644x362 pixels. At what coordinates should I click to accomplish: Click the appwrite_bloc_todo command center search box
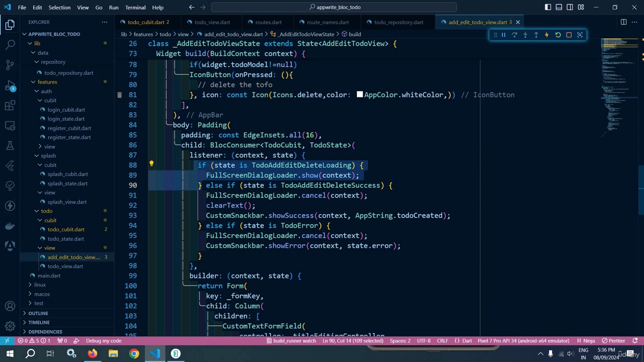click(334, 7)
